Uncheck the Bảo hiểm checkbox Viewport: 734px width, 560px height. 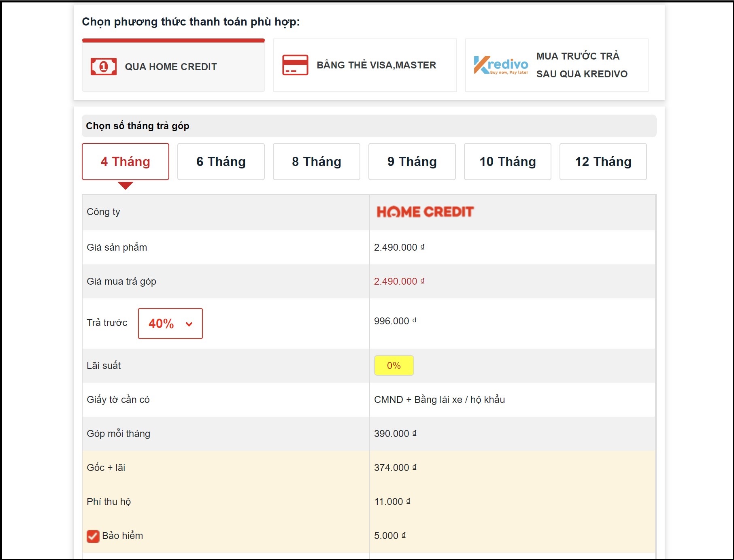coord(93,536)
